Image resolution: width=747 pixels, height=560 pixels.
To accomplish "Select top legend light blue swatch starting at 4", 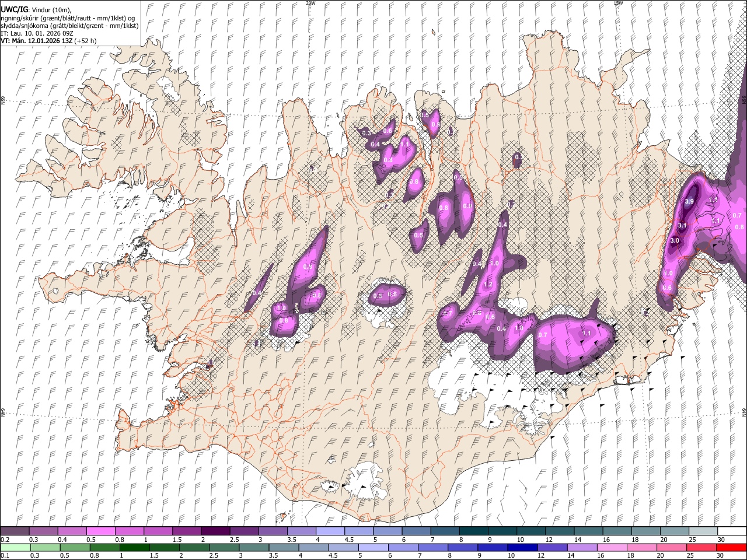I will [330, 531].
